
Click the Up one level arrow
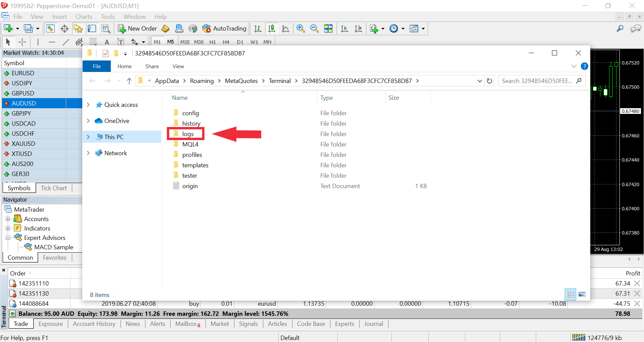129,81
